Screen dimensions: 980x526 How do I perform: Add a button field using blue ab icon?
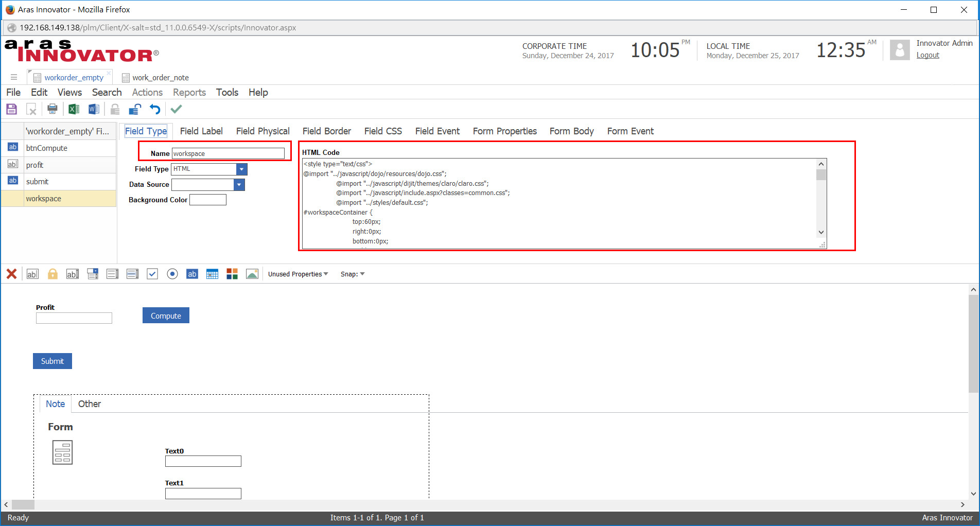coord(192,274)
